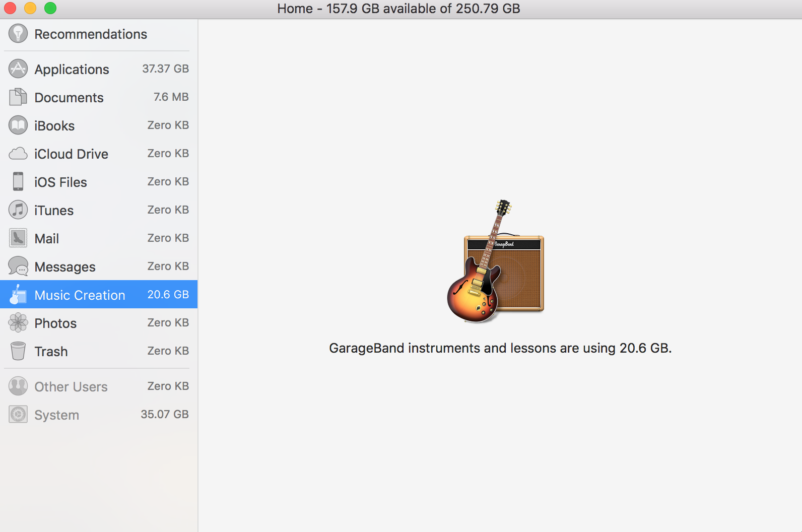Click the Messages speech bubble icon
802x532 pixels.
pos(18,267)
